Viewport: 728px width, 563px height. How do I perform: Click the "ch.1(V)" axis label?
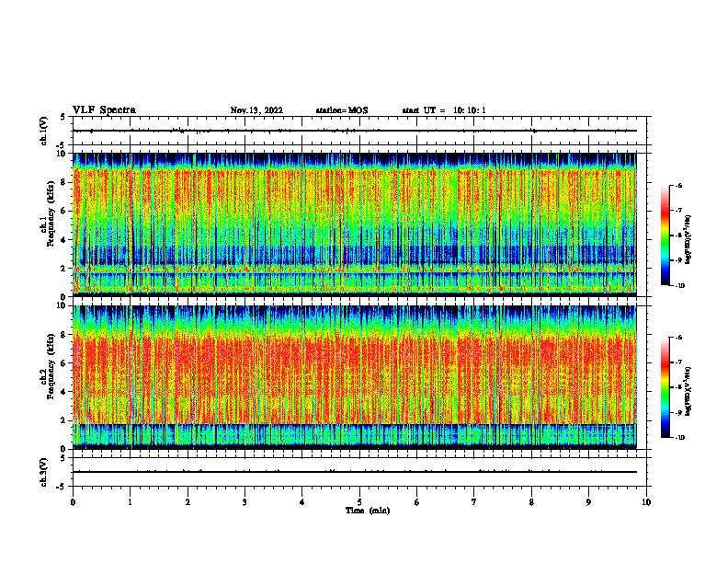[x=44, y=131]
